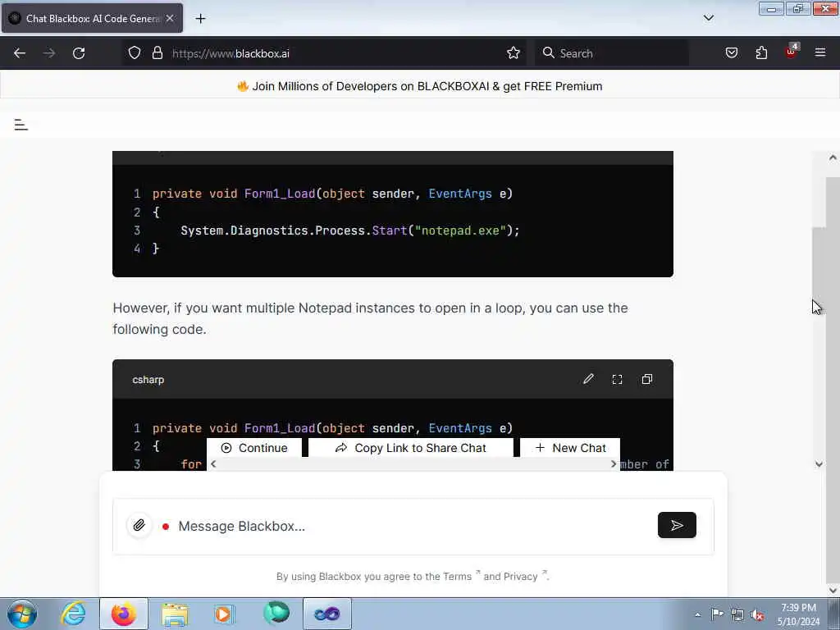
Task: Open the muted volume tray icon
Action: click(x=757, y=614)
